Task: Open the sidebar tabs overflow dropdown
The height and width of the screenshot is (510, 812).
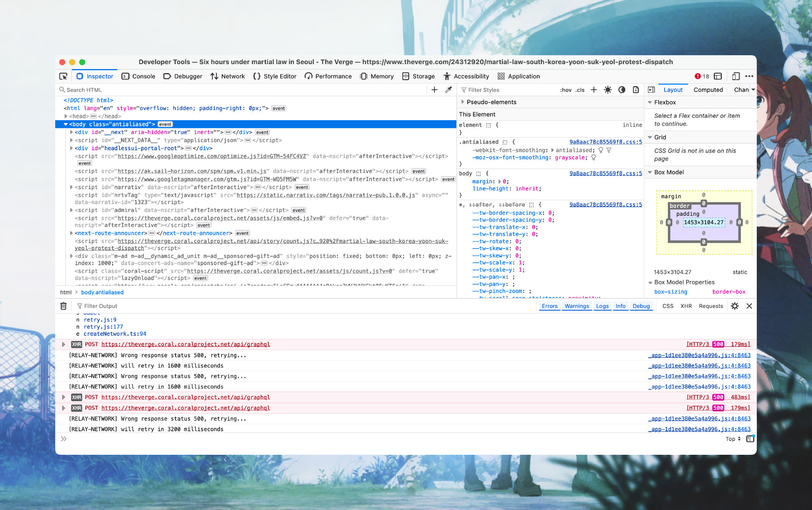Action: click(753, 90)
